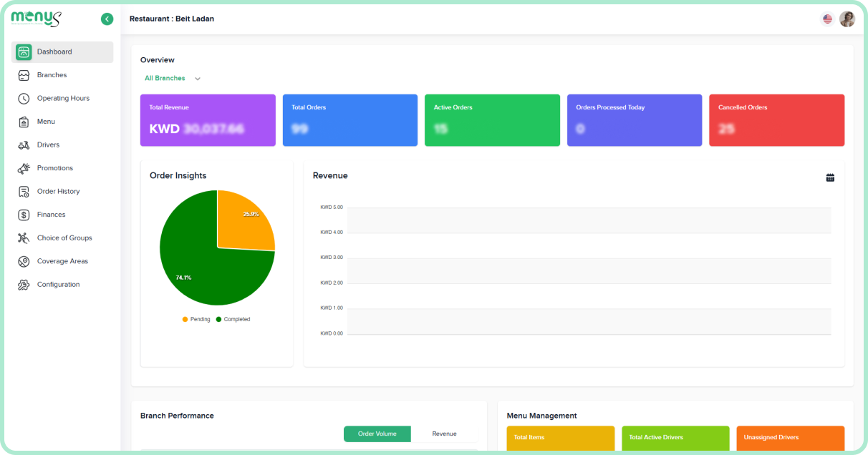Select the Drivers scooter icon
Image resolution: width=868 pixels, height=455 pixels.
point(24,145)
